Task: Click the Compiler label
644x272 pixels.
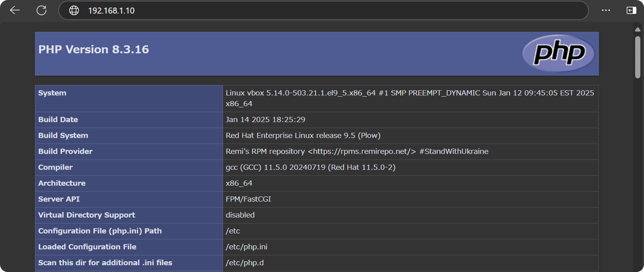Action: 55,167
